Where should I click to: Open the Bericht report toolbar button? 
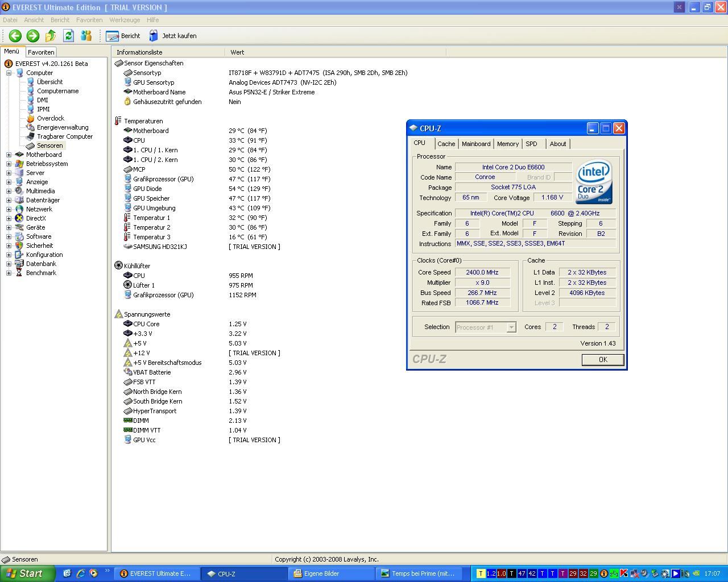click(x=123, y=36)
